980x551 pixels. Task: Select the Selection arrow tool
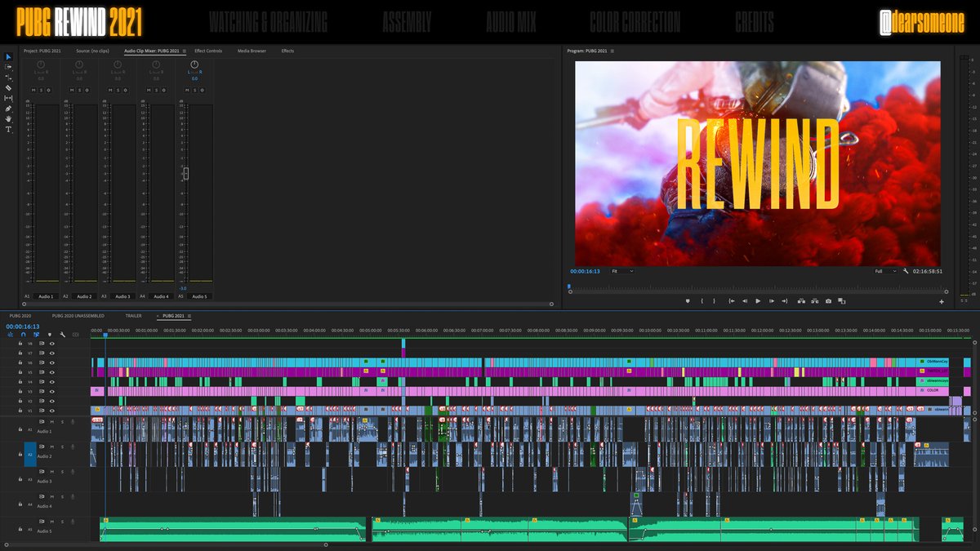point(8,57)
